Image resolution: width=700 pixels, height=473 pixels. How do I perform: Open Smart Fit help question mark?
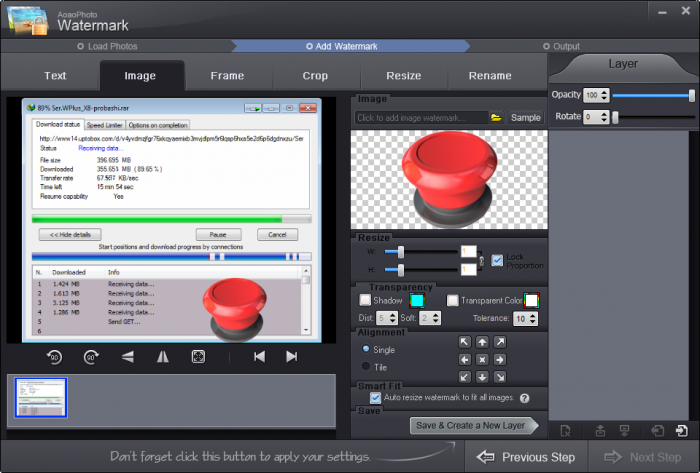click(x=525, y=398)
